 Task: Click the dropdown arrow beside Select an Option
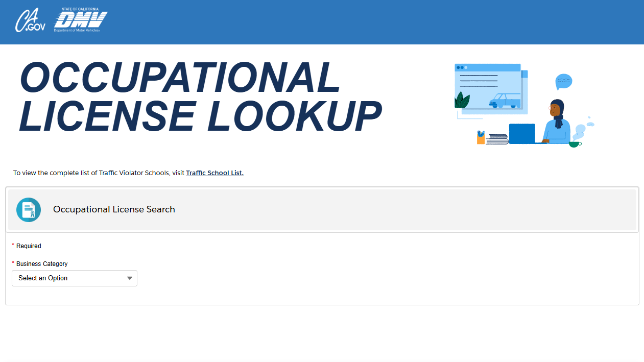[130, 278]
